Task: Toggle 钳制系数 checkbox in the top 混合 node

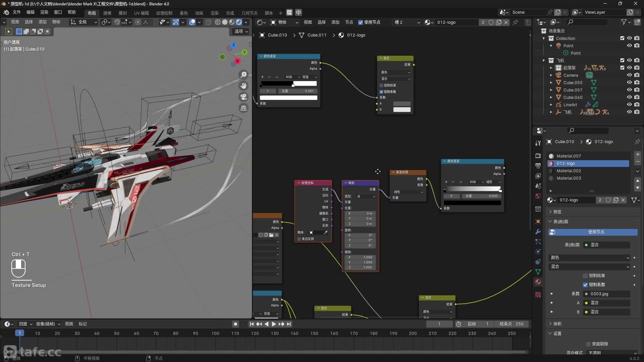Action: tap(381, 92)
